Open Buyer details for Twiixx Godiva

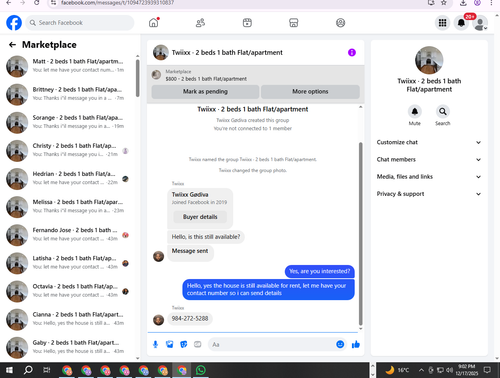(x=200, y=217)
